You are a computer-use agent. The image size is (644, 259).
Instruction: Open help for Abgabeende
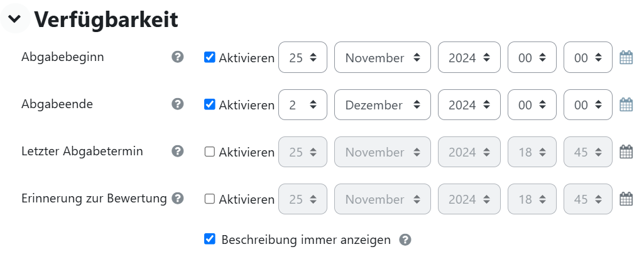(x=177, y=104)
